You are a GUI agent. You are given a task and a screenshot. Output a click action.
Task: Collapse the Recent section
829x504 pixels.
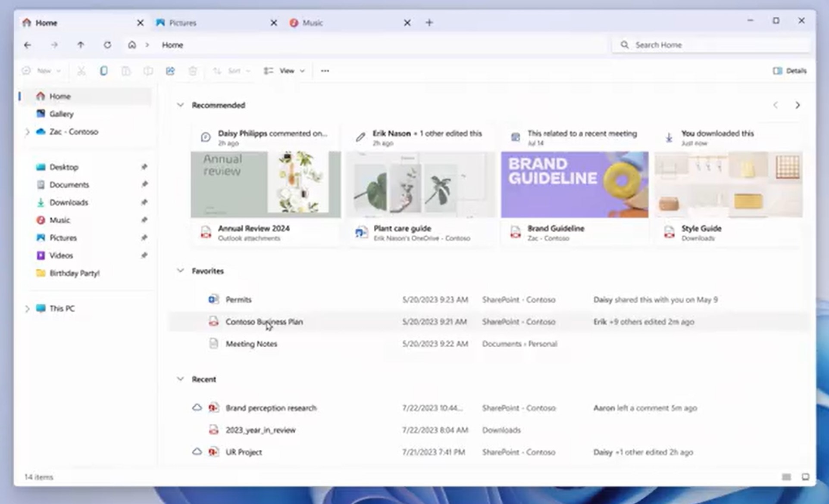[180, 379]
